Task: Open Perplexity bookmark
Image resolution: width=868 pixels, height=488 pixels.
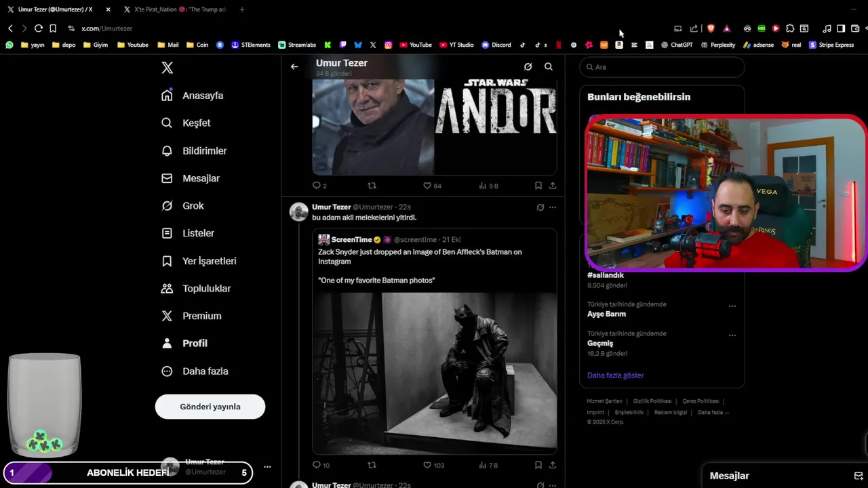Action: click(x=718, y=45)
